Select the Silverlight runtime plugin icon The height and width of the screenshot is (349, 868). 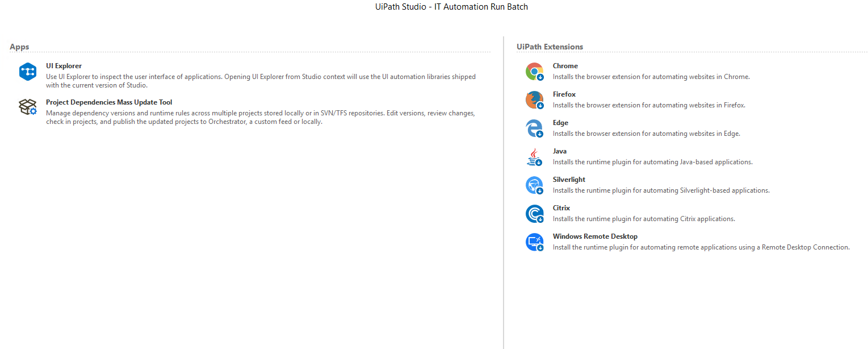click(534, 185)
